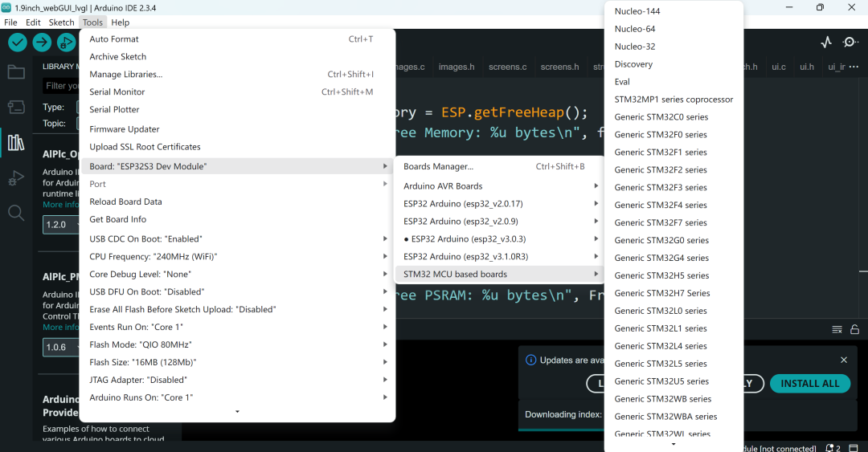This screenshot has height=452, width=868.
Task: Open the Serial Monitor magnifier icon
Action: coord(850,42)
